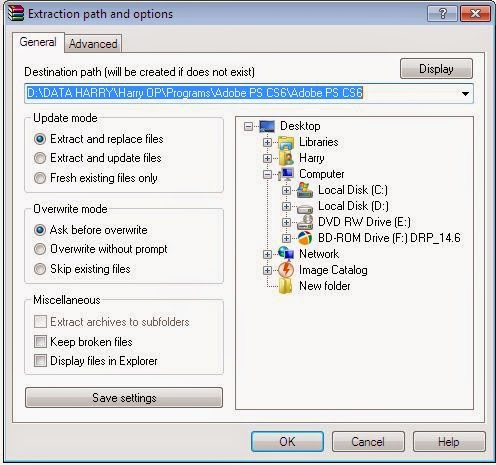Click the Save settings button

pos(124,398)
